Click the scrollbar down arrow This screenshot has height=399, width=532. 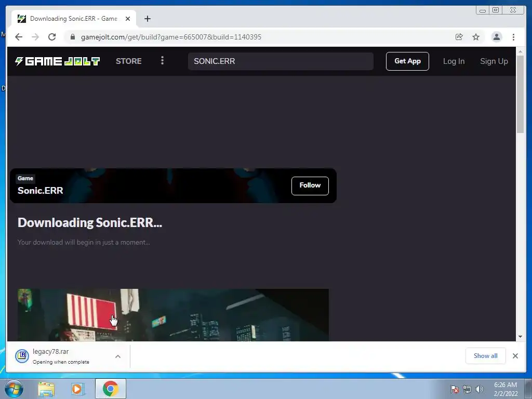[x=520, y=337]
